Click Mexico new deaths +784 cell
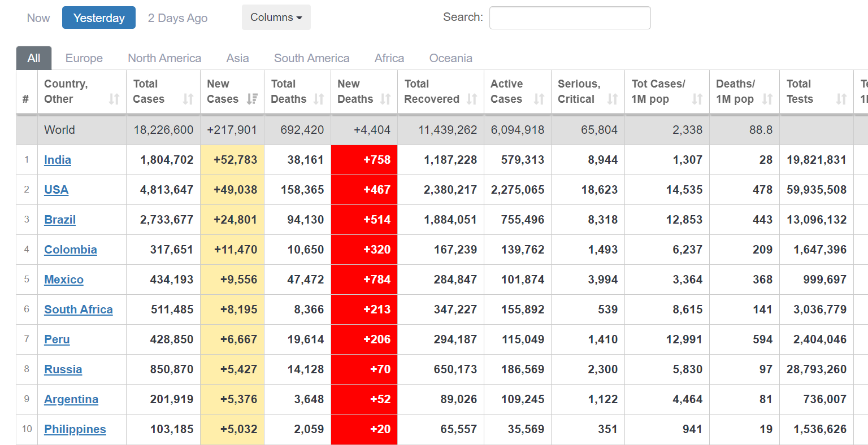This screenshot has width=868, height=445. [x=364, y=280]
